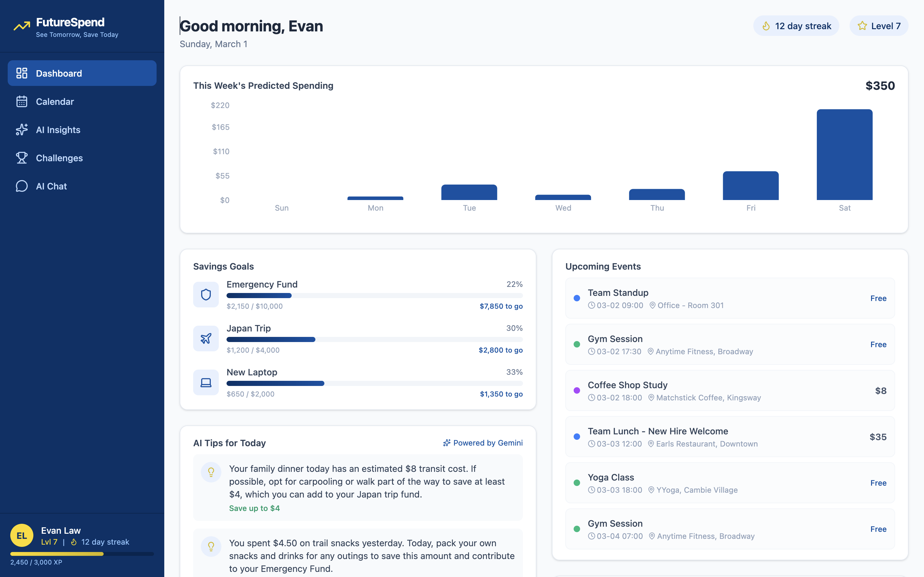Click the EL user avatar circle
924x577 pixels.
point(22,535)
